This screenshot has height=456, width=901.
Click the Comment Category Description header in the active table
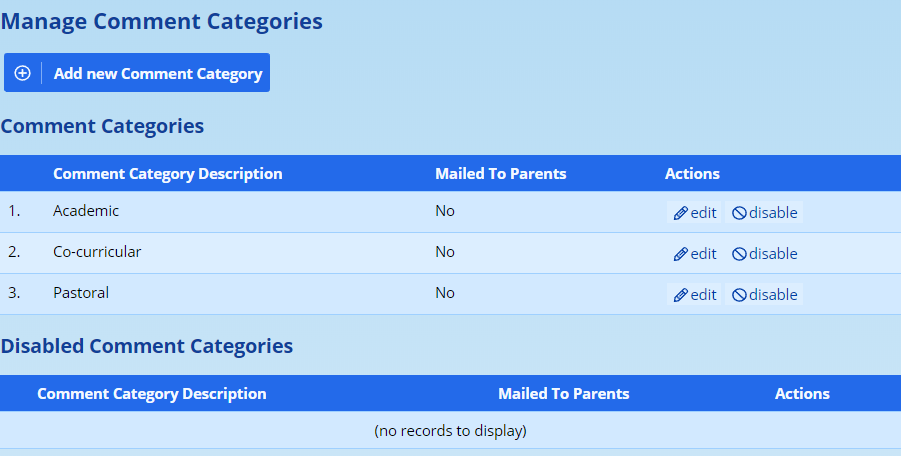[x=168, y=174]
